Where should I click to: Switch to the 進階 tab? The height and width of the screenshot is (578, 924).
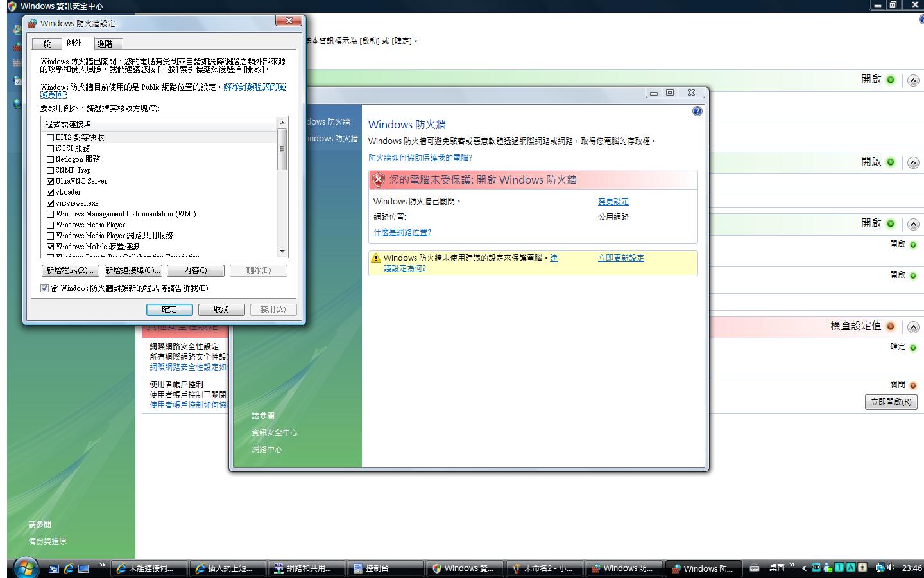click(x=105, y=44)
